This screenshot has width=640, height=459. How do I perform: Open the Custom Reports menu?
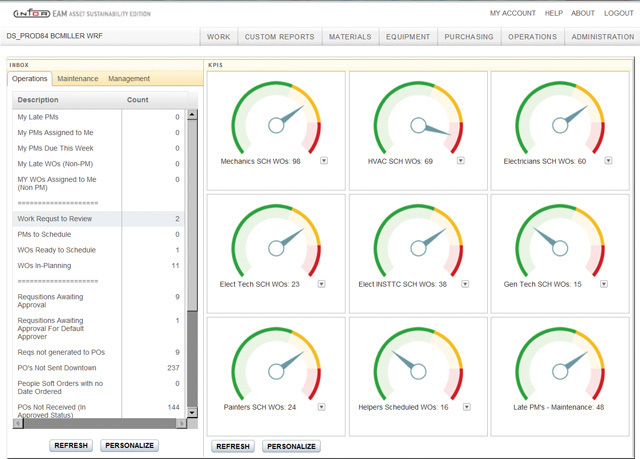tap(279, 37)
